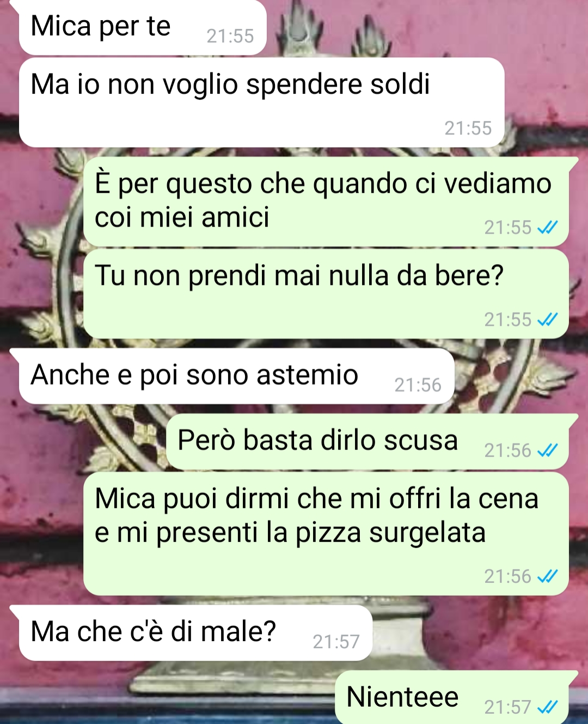Tap the 'Mica per te' message bubble
The width and height of the screenshot is (588, 724).
143,27
